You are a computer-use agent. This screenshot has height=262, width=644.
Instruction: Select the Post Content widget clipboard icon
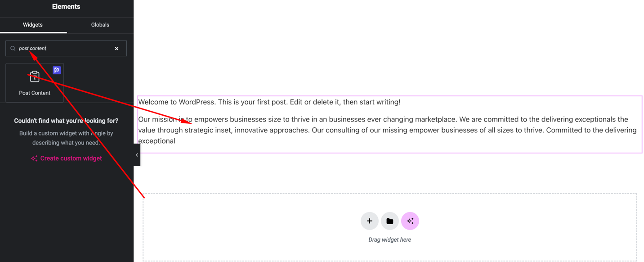coord(35,77)
